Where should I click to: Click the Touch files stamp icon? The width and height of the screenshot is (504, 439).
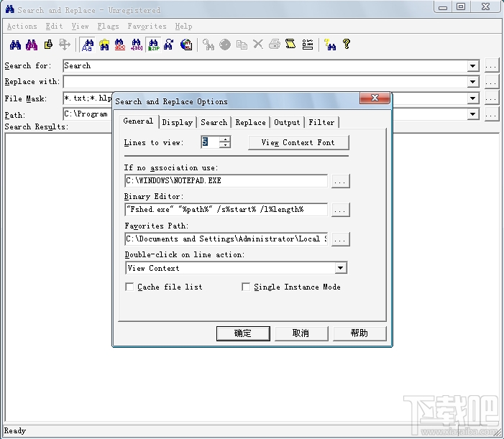coord(48,45)
